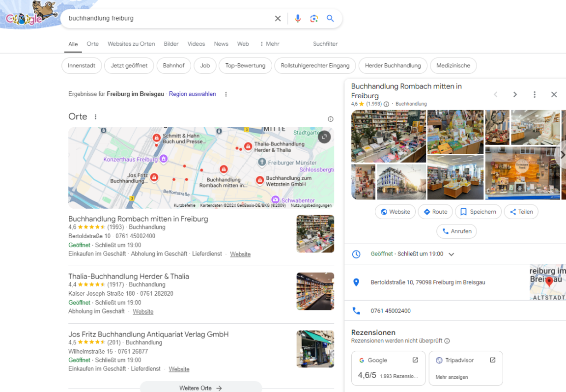
Task: Expand the map to full view
Action: (x=324, y=137)
